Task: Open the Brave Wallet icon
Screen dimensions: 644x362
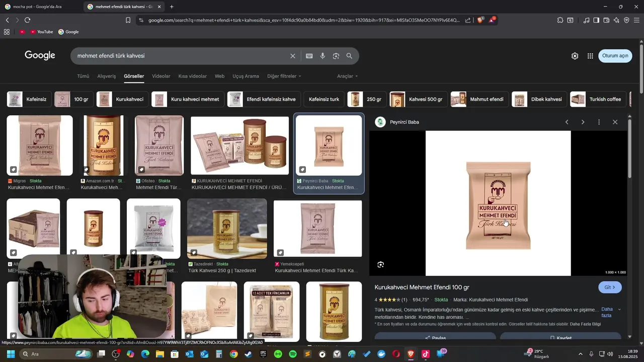Action: [x=606, y=20]
